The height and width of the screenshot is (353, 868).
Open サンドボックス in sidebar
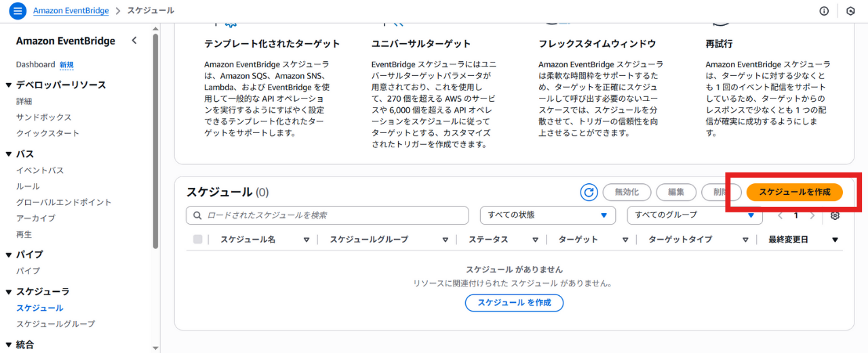tap(44, 117)
